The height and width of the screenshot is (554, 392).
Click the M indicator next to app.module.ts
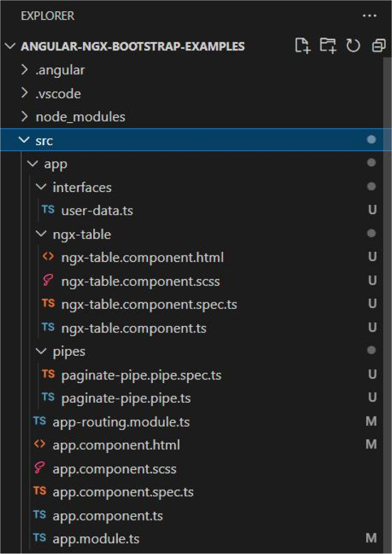tap(371, 539)
